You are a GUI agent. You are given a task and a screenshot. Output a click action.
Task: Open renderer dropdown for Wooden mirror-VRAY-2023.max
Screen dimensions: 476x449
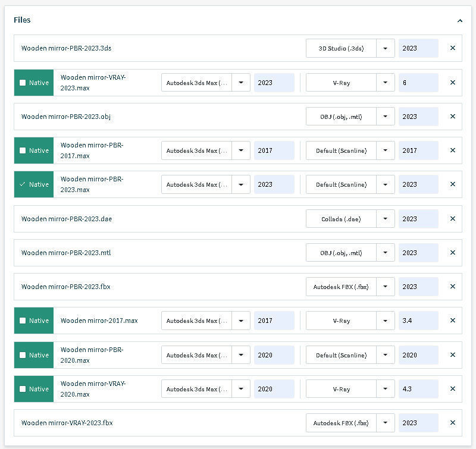386,83
